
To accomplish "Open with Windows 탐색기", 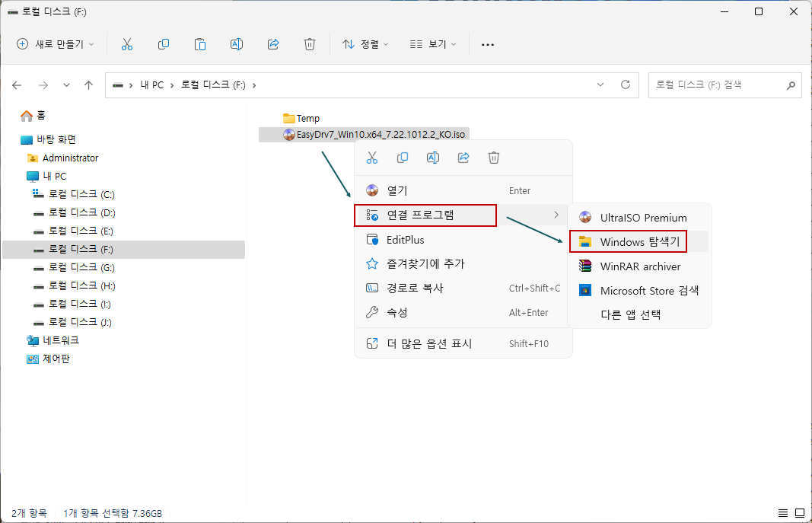I will (639, 242).
